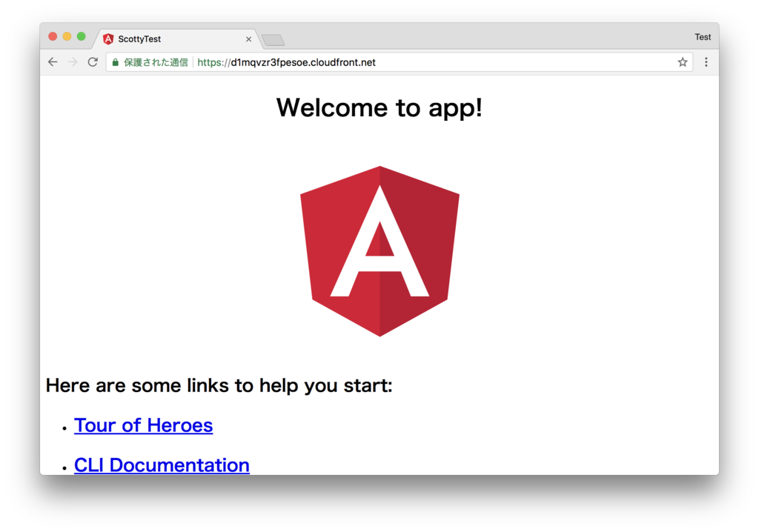Click the green padlock secure icon

point(115,62)
